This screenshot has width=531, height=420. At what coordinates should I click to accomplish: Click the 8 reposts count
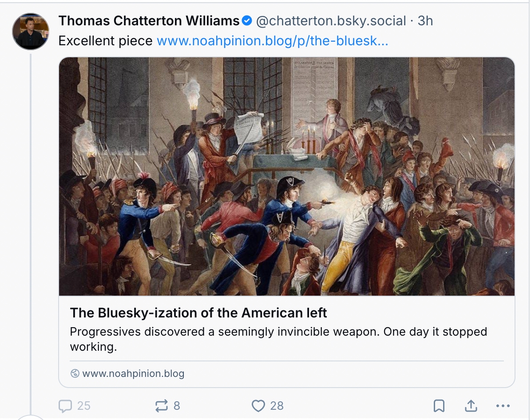pos(177,406)
